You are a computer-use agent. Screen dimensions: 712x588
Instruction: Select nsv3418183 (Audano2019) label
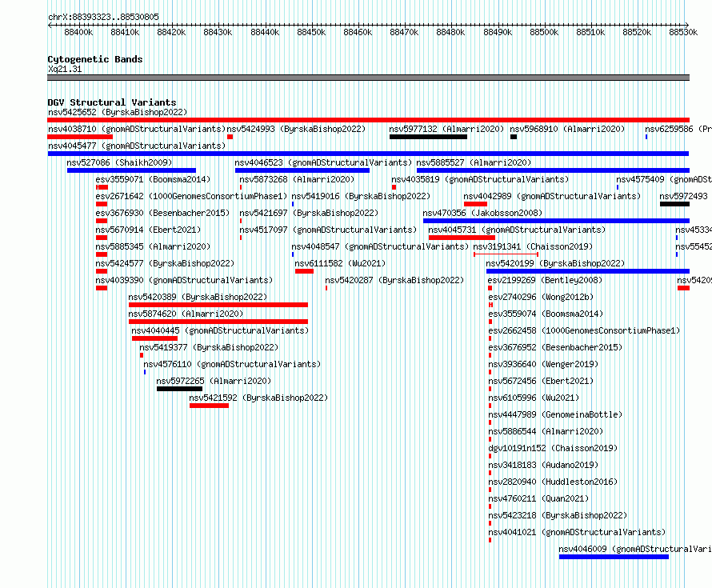(x=543, y=465)
